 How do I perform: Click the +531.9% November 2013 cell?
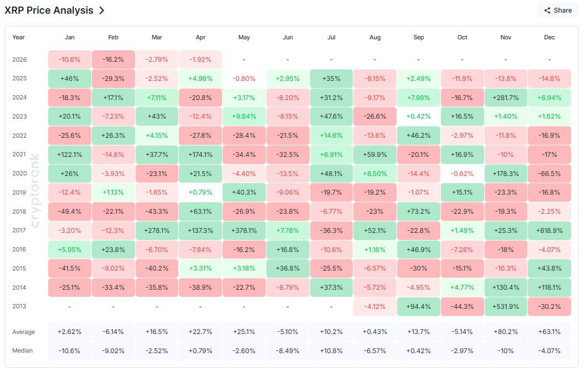point(505,306)
